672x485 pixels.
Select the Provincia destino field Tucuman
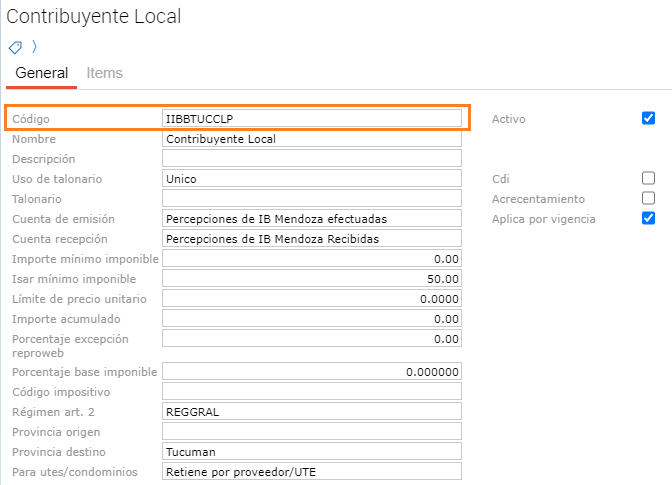312,451
